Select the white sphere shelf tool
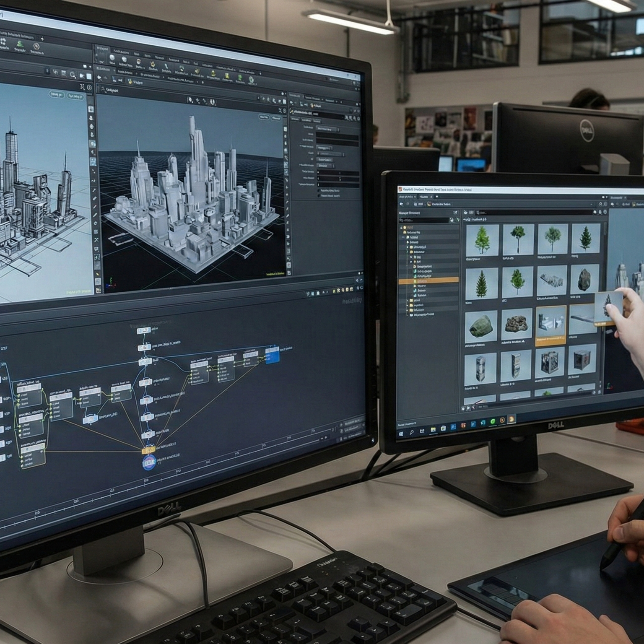Screen dimensions: 644x644 click(112, 58)
